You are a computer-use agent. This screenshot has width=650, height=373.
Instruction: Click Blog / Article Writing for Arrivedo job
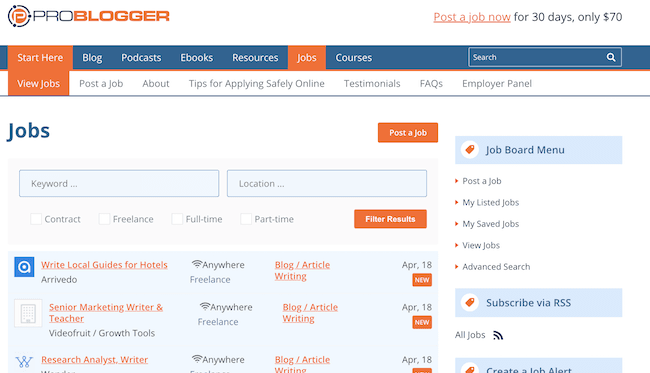302,270
